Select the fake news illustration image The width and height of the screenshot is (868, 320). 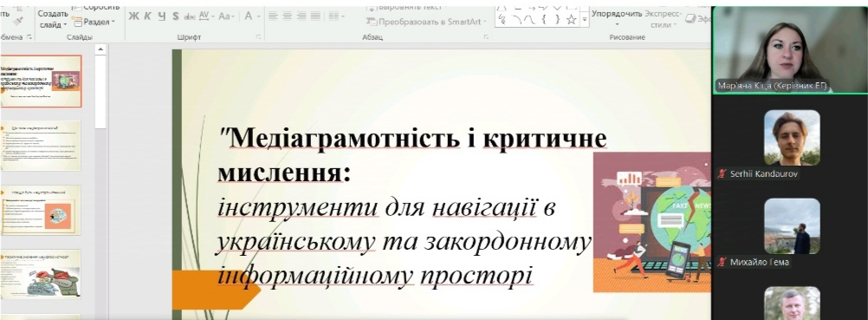[x=651, y=222]
